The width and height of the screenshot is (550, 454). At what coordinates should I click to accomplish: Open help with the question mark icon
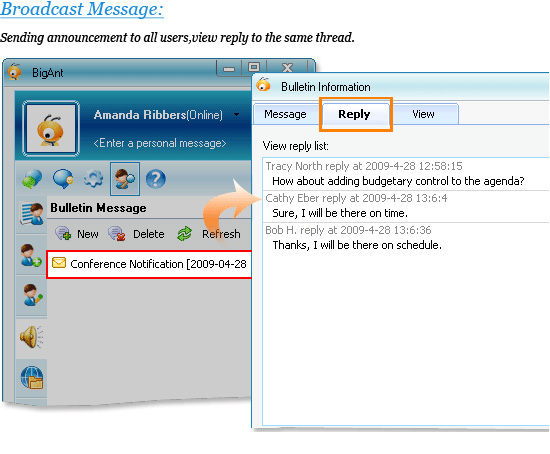[155, 179]
